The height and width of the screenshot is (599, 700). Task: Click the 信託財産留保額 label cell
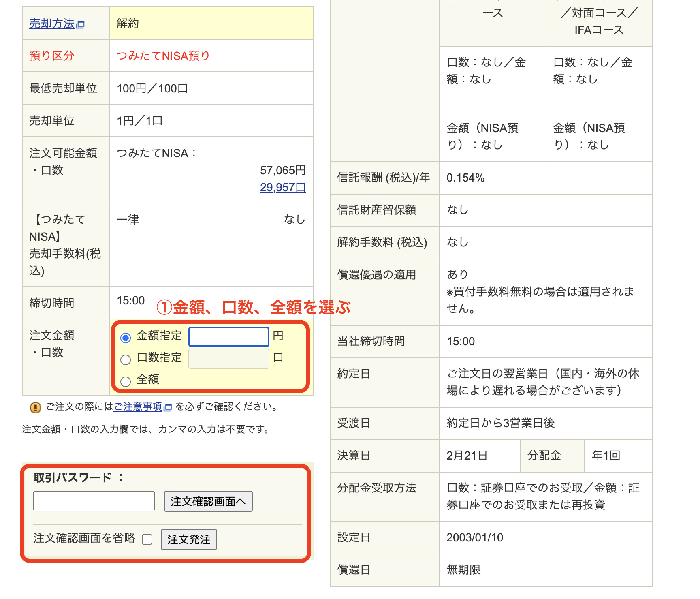(x=385, y=210)
